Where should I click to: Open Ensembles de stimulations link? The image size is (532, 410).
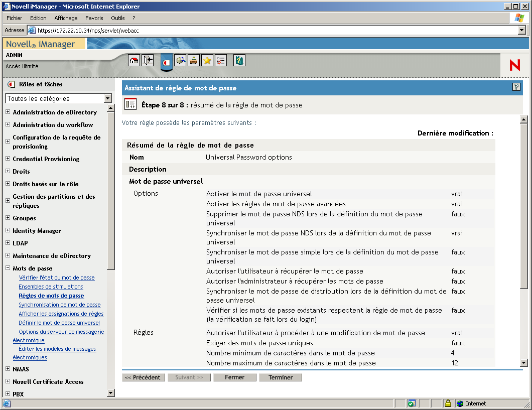coord(51,287)
